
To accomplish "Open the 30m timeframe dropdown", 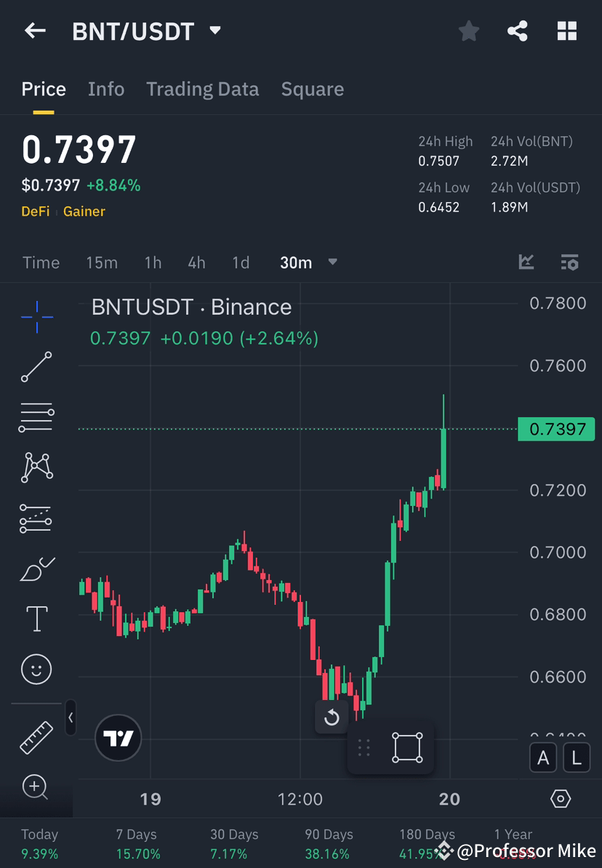I will click(309, 262).
